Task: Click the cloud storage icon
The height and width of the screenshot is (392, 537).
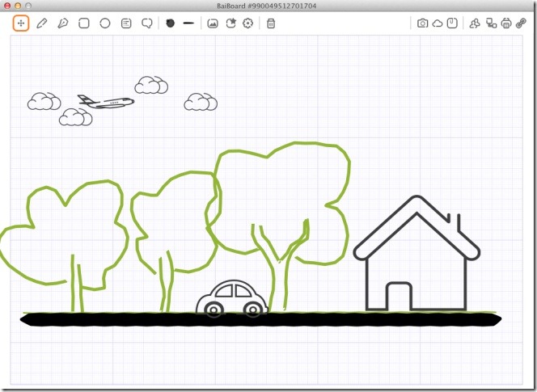Action: coord(438,23)
